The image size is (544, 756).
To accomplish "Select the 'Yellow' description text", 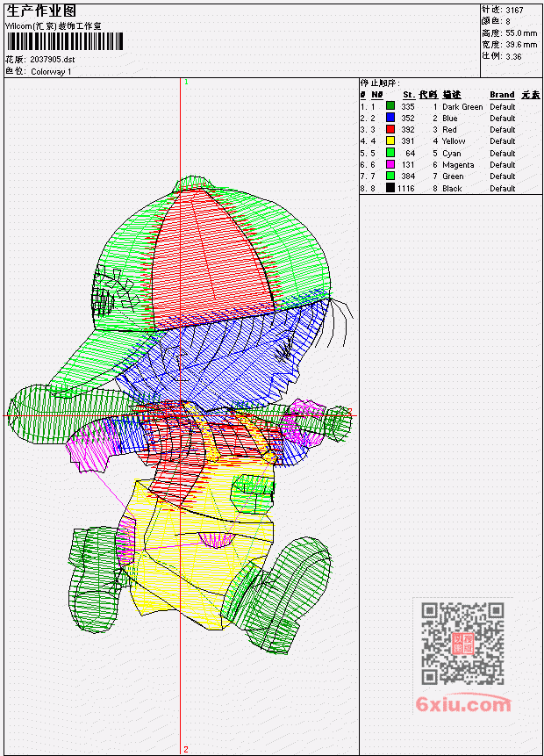I will pyautogui.click(x=454, y=141).
